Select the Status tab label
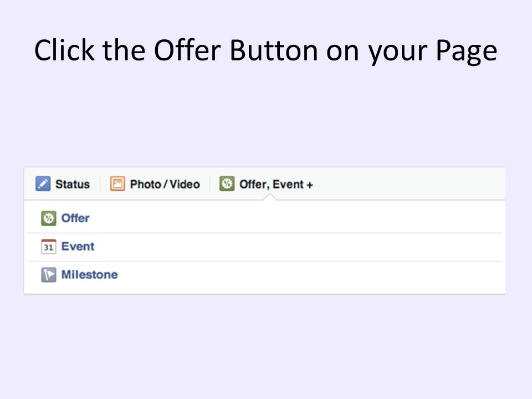The image size is (532, 399). 73,184
